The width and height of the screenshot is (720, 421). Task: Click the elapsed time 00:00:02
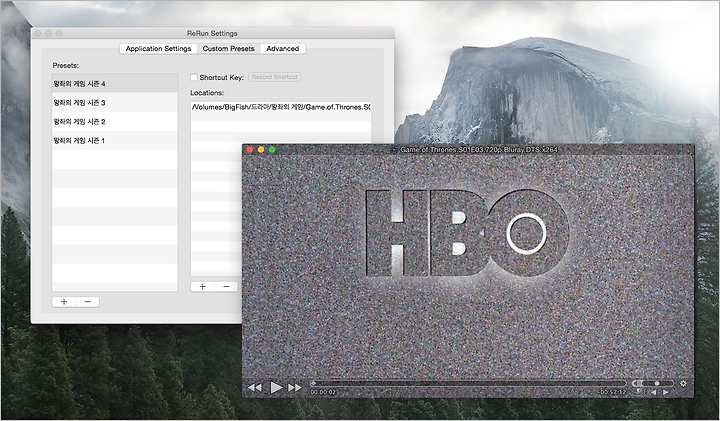click(323, 393)
